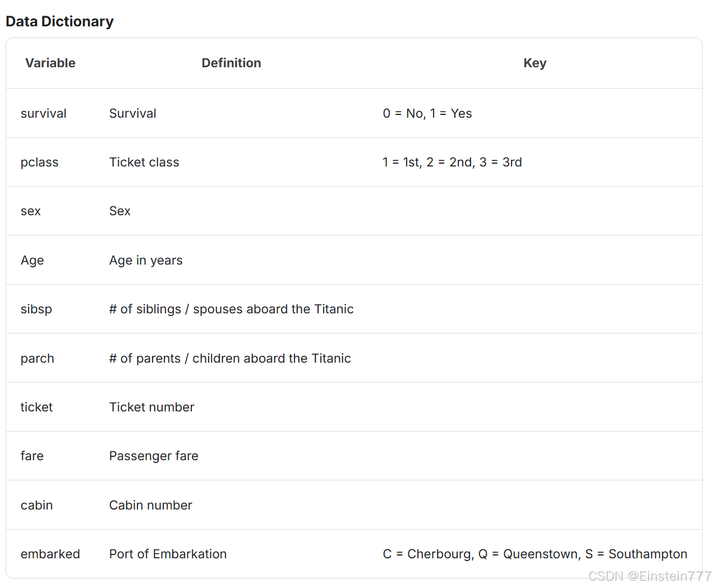
Task: Click the siblings / spouses aboard definition
Action: [231, 309]
